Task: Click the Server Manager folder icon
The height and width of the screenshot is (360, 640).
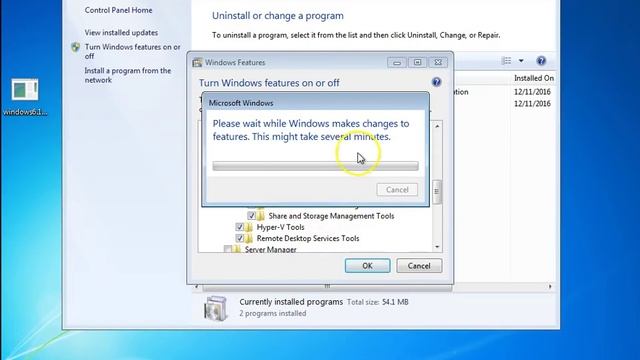Action: point(237,249)
